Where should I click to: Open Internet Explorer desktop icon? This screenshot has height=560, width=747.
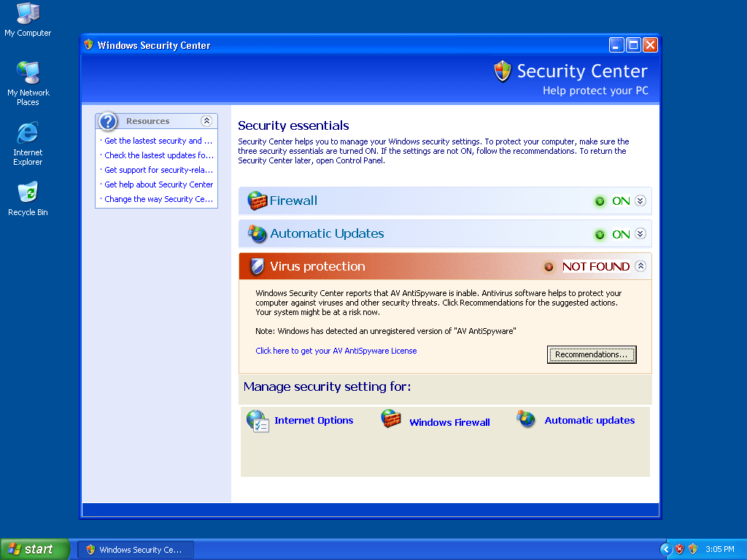pyautogui.click(x=28, y=133)
